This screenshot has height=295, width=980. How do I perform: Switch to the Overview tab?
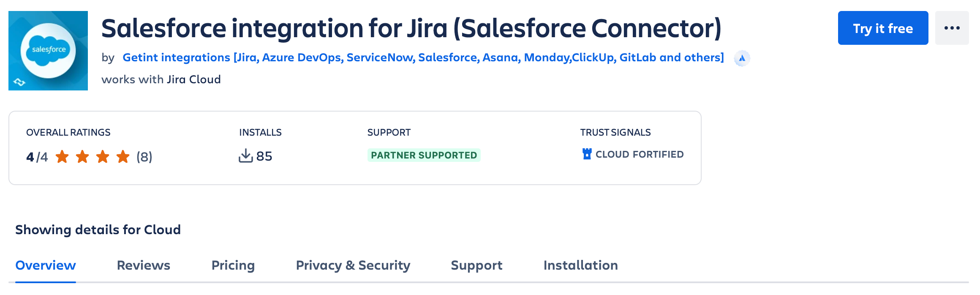(x=46, y=265)
